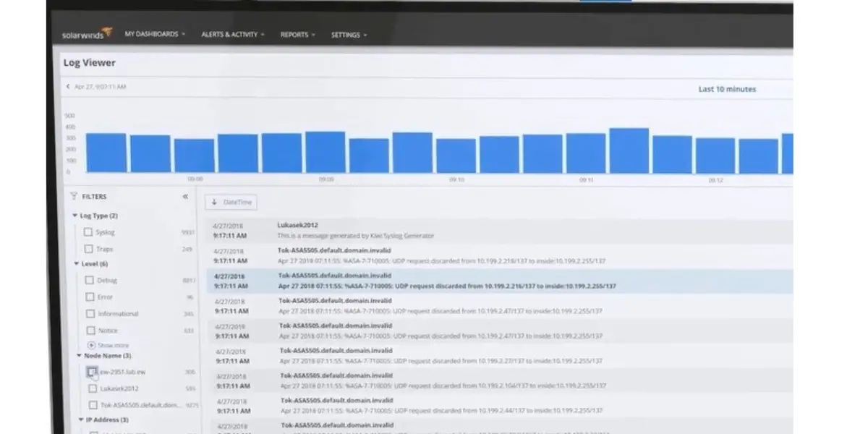Click the funnel icon beside FILTERS
Viewport: 868px width, 434px height.
click(x=73, y=196)
